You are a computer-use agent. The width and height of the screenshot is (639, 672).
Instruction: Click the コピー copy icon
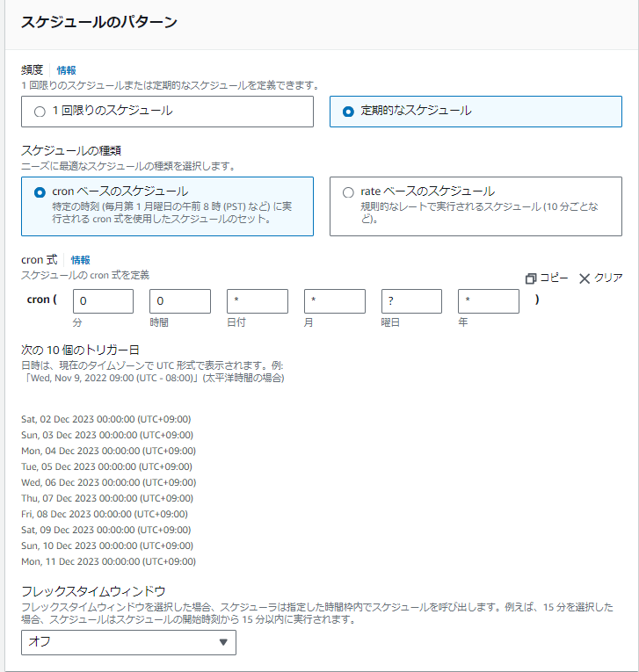531,278
